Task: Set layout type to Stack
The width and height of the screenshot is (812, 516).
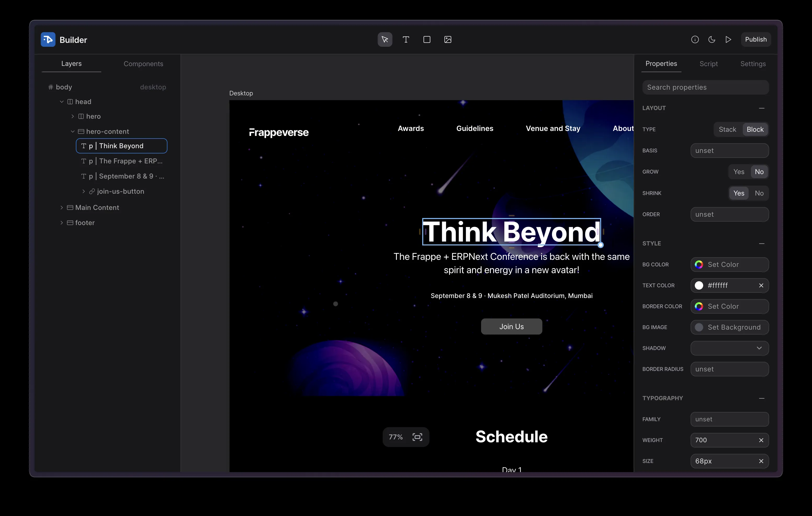Action: point(727,129)
